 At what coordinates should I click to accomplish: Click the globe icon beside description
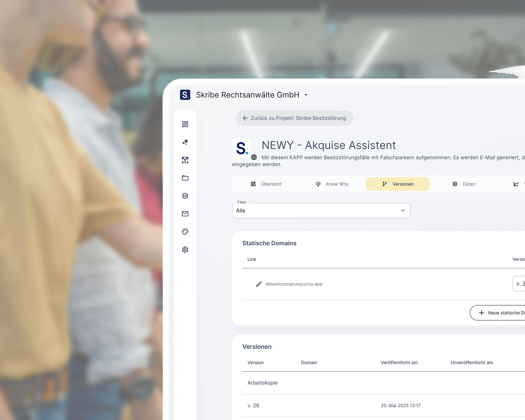click(254, 157)
